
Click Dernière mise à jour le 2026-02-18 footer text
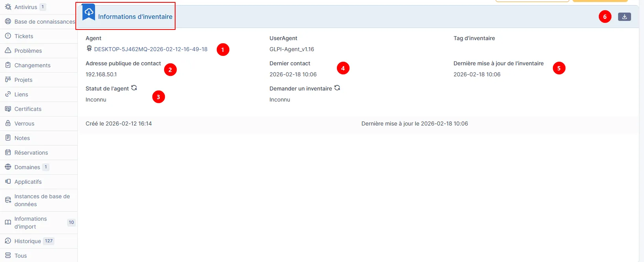click(415, 124)
